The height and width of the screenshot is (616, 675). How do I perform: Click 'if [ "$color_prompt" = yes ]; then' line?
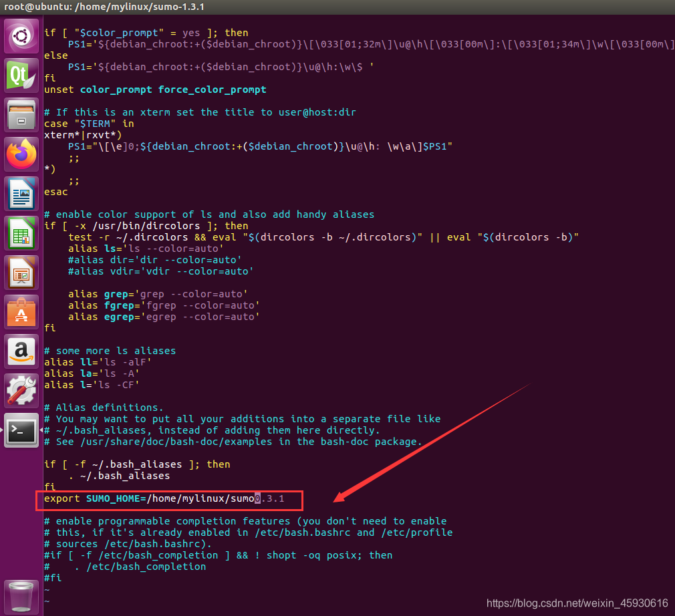146,33
